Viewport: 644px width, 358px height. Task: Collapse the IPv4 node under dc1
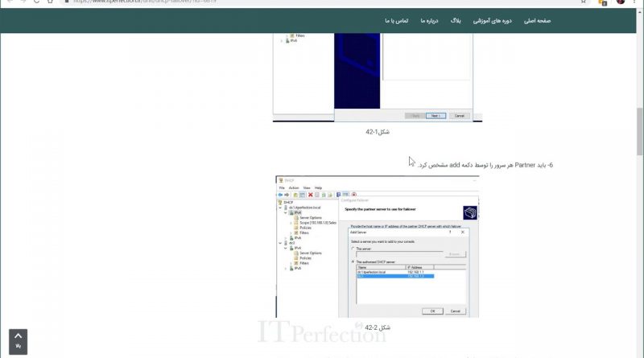pos(286,212)
